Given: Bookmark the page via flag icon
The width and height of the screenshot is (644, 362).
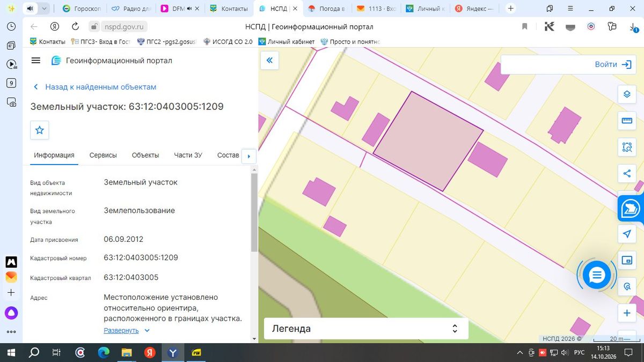Looking at the screenshot, I should [x=525, y=26].
